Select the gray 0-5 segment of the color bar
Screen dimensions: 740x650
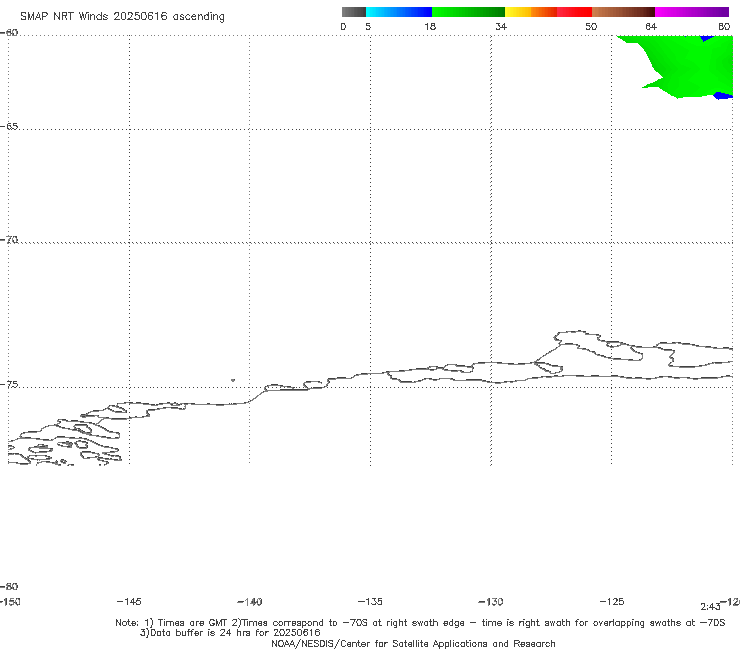point(354,12)
